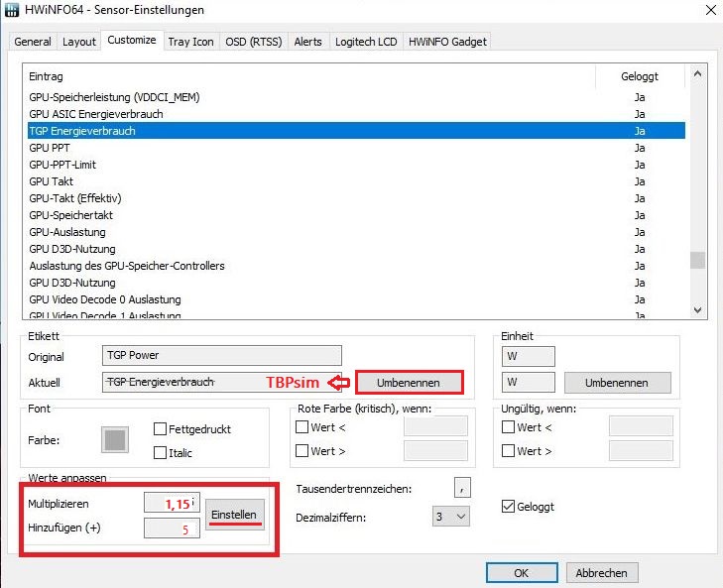723x588 pixels.
Task: Check 'Wert >' under Ungültig, wenn
Action: [x=508, y=450]
